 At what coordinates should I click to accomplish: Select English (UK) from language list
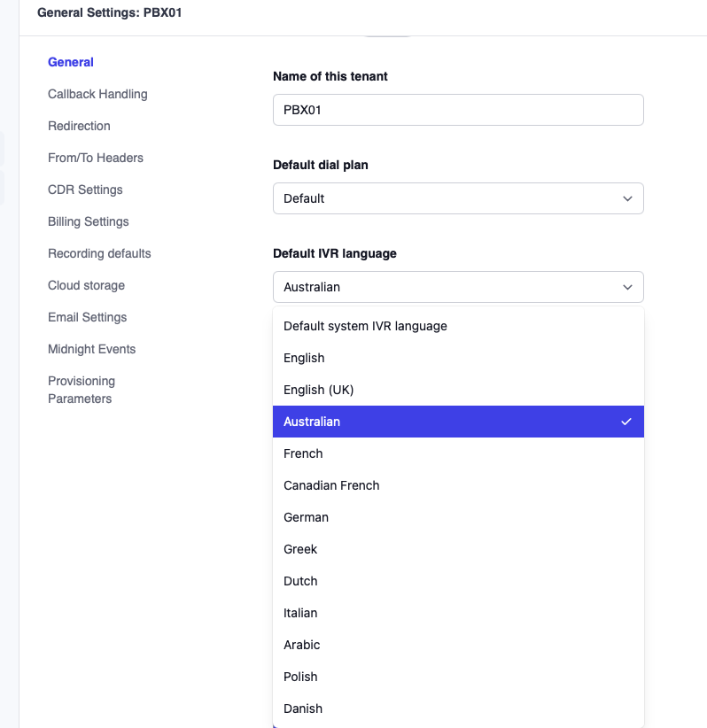coord(318,390)
